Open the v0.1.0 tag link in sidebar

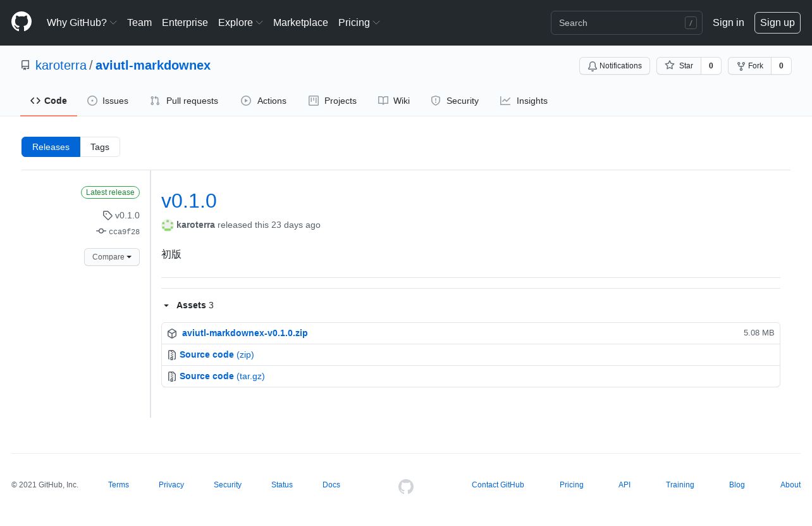pyautogui.click(x=121, y=215)
